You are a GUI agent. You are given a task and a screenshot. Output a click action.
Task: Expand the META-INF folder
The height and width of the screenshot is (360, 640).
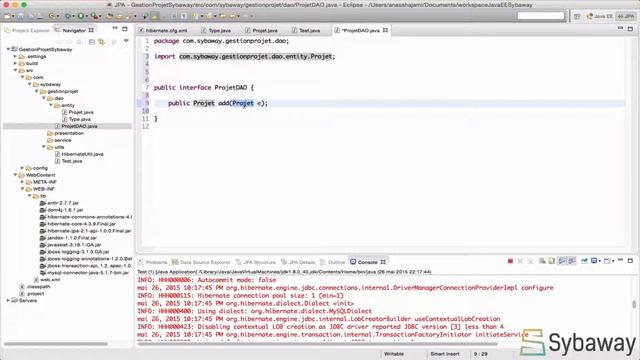[x=22, y=182]
